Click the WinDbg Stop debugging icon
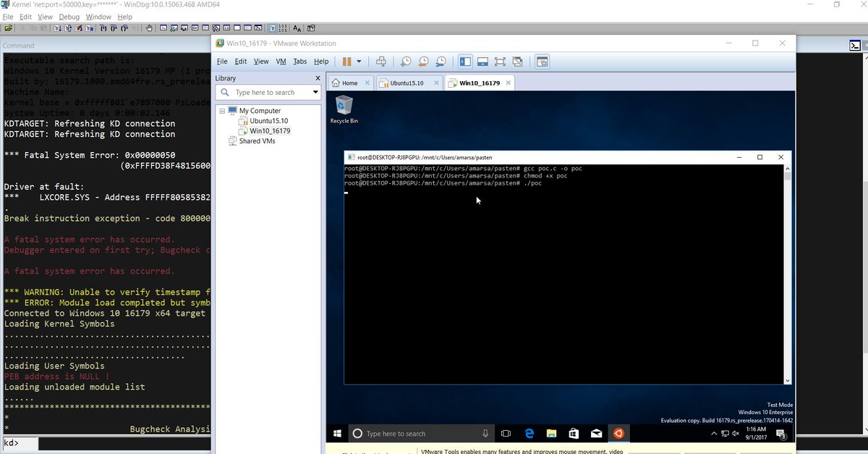868x454 pixels. pyautogui.click(x=79, y=28)
